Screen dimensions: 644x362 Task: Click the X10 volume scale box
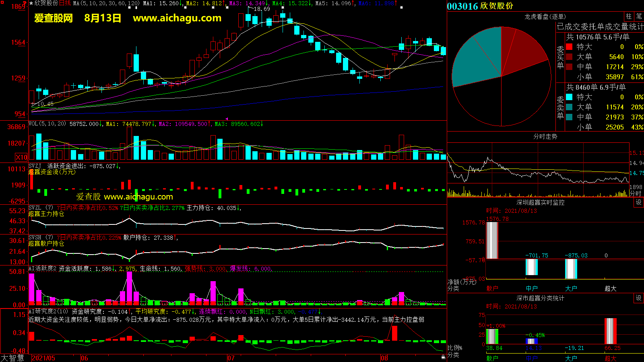(x=21, y=157)
